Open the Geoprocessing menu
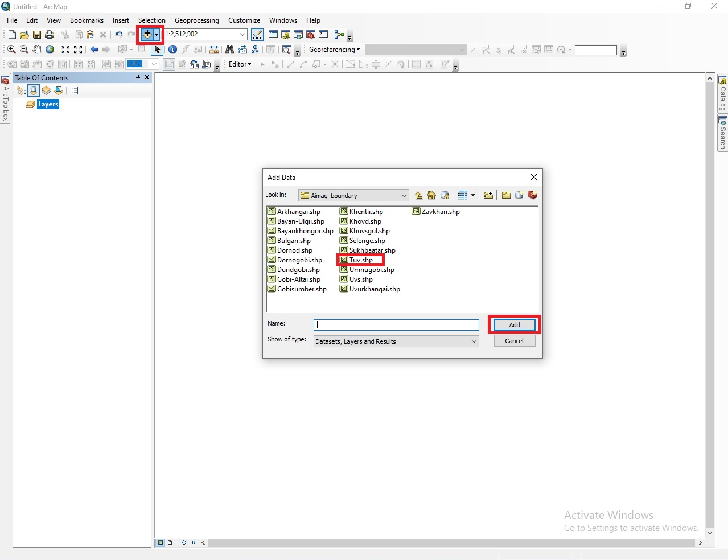 point(196,20)
